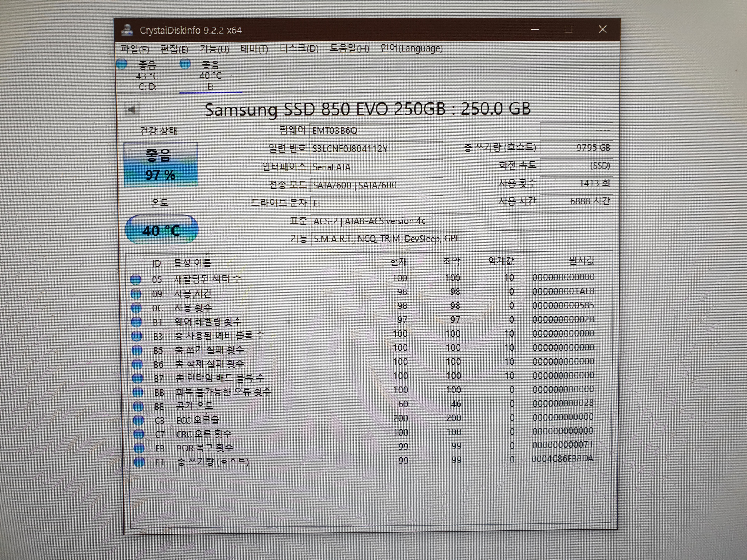Image resolution: width=747 pixels, height=560 pixels.
Task: Click status icon for EB POR 복구 횟수
Action: [139, 448]
